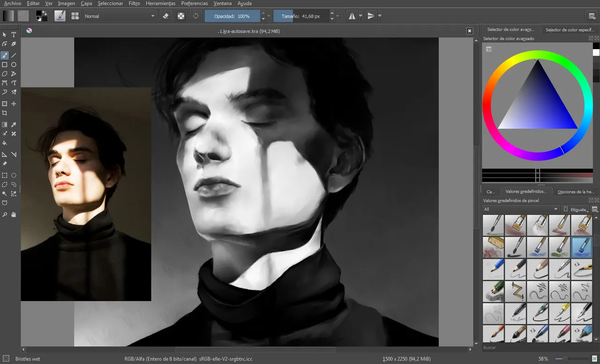Image resolution: width=600 pixels, height=364 pixels.
Task: Select the Gradient tool in toolbox
Action: pyautogui.click(x=5, y=125)
